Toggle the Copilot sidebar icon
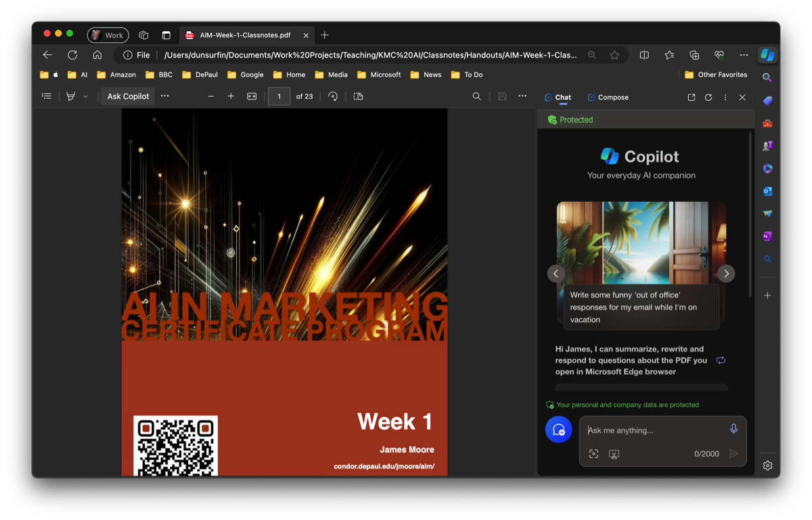 point(767,55)
